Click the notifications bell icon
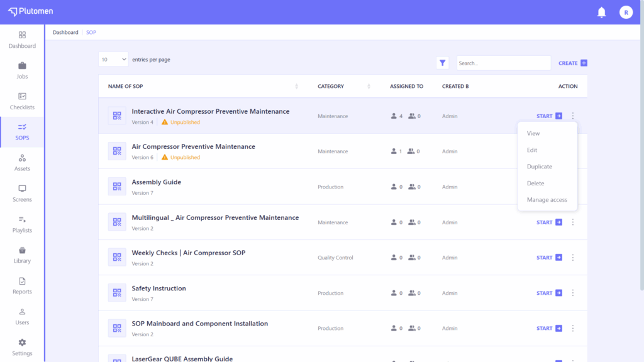644x362 pixels. pyautogui.click(x=601, y=13)
